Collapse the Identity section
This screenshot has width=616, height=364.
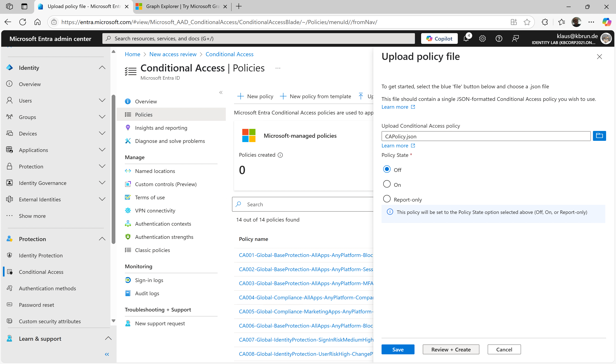pos(102,68)
